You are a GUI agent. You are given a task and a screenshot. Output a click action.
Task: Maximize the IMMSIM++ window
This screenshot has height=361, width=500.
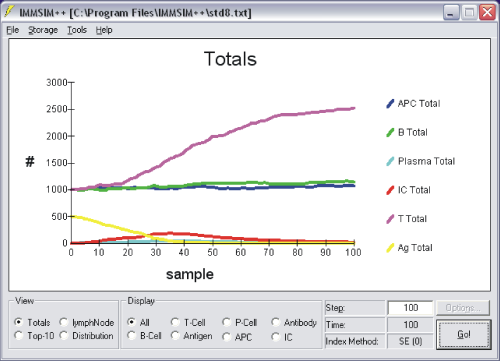coord(469,13)
